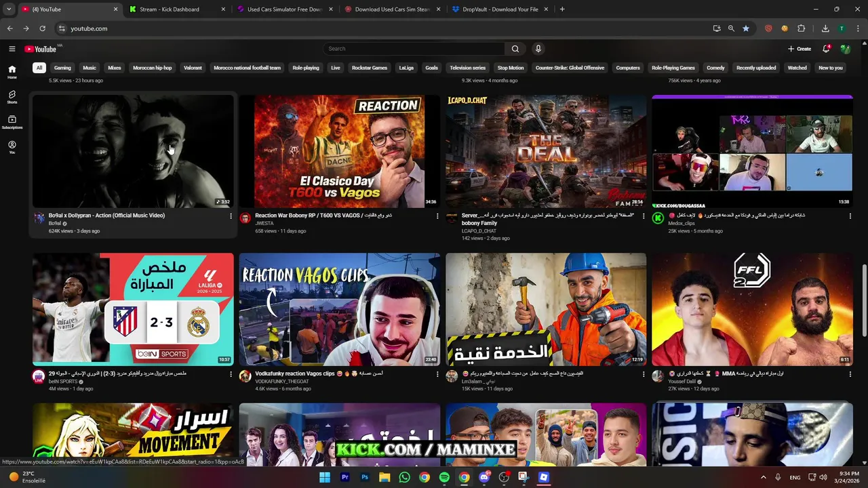
Task: Show hidden system tray icons
Action: click(763, 477)
